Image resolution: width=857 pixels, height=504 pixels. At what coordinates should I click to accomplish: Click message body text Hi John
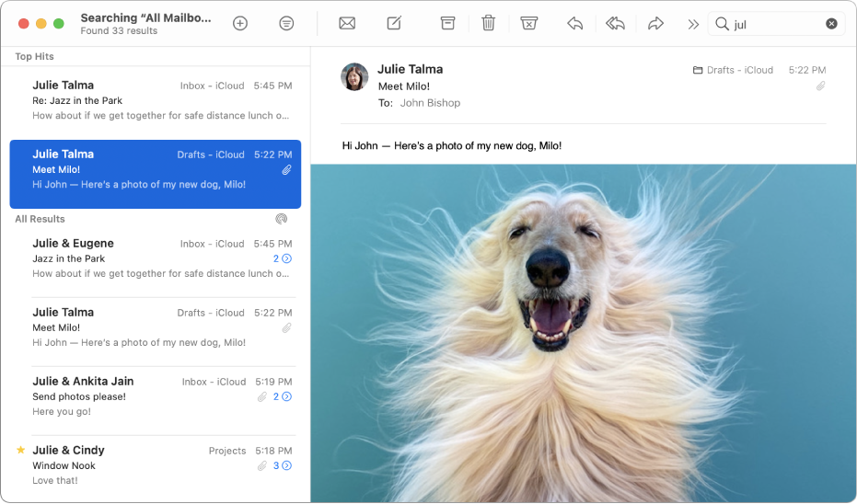tap(451, 146)
